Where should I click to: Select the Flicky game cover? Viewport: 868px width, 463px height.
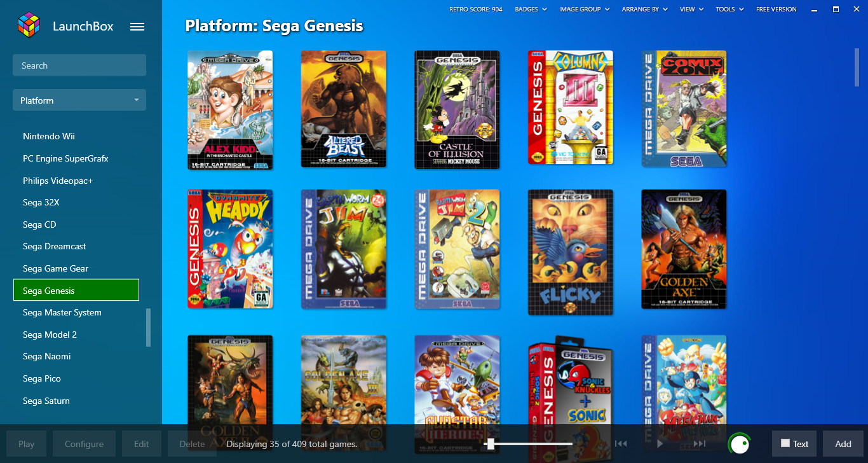click(x=571, y=252)
